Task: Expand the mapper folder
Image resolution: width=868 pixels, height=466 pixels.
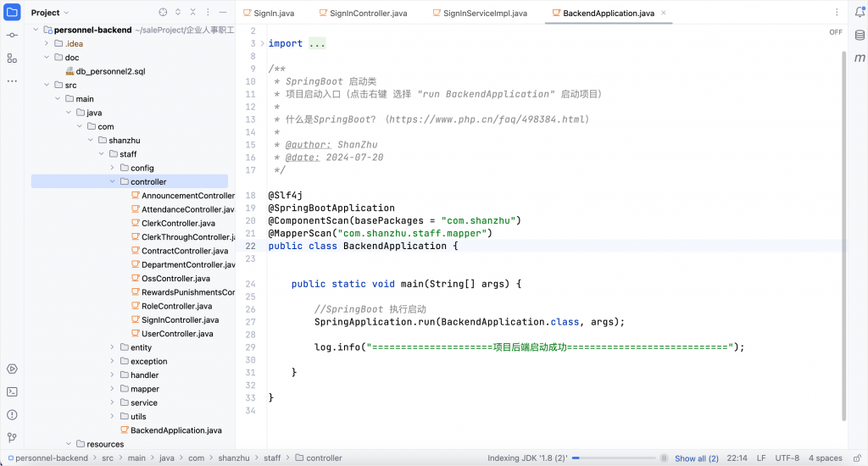Action: [x=113, y=389]
